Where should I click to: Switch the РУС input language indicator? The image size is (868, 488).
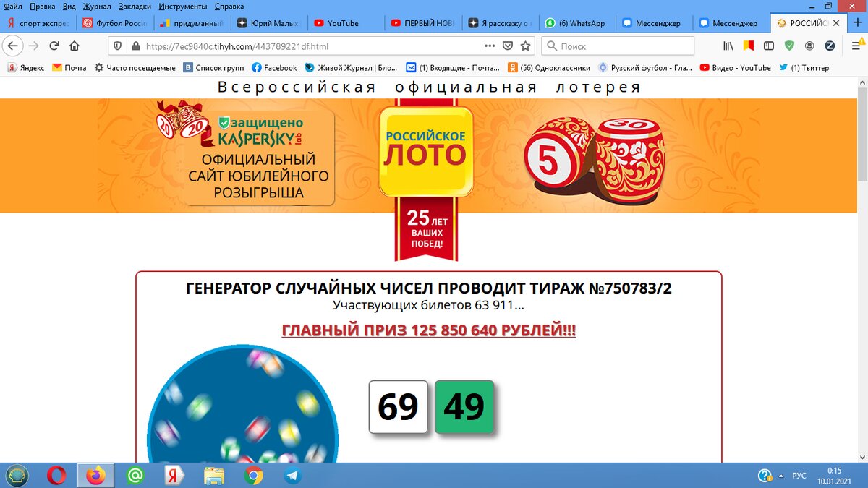point(799,476)
